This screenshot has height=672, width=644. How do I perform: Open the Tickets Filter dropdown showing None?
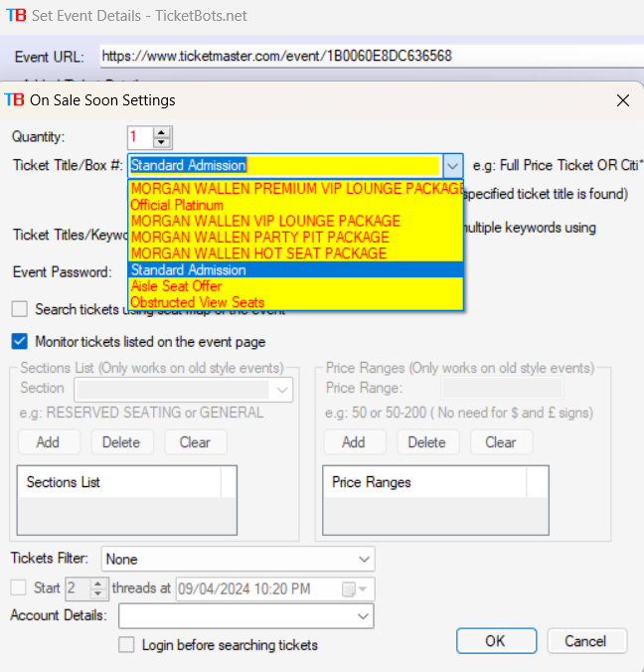239,559
